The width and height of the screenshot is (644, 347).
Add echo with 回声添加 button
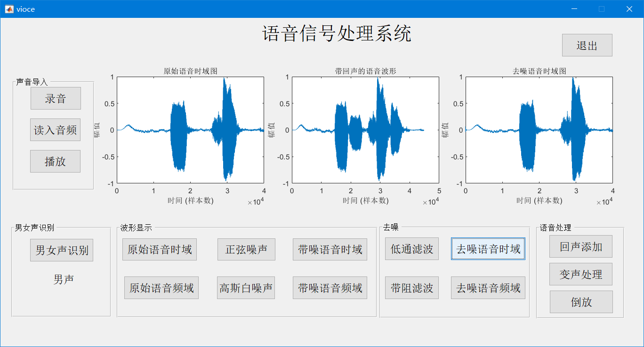581,246
